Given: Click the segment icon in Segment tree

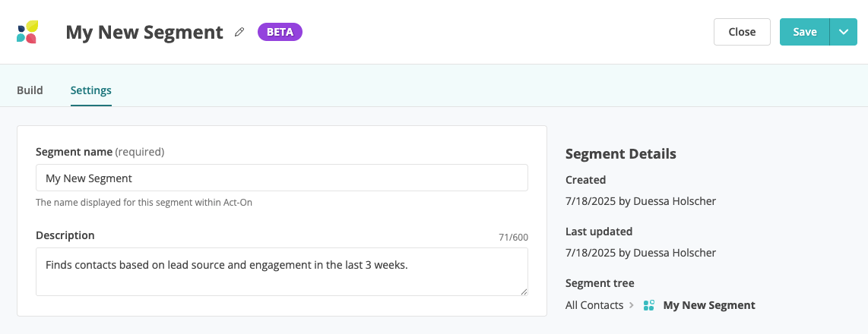Looking at the screenshot, I should click(649, 305).
